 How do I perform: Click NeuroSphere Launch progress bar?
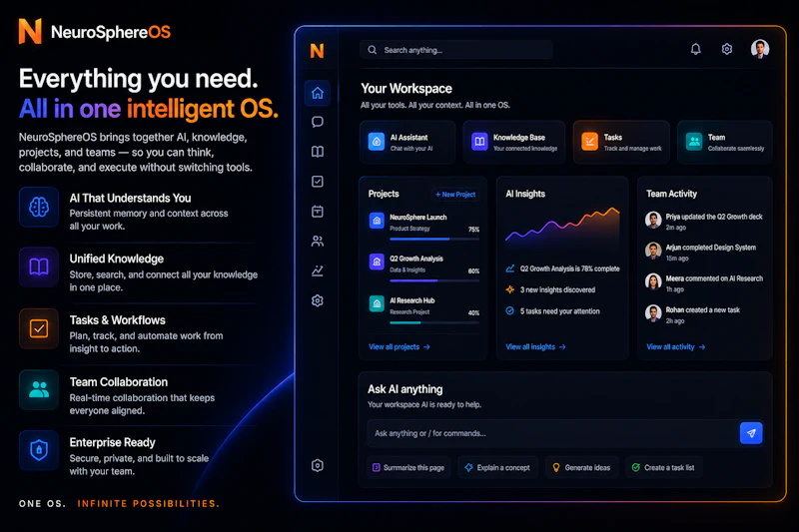tap(434, 239)
